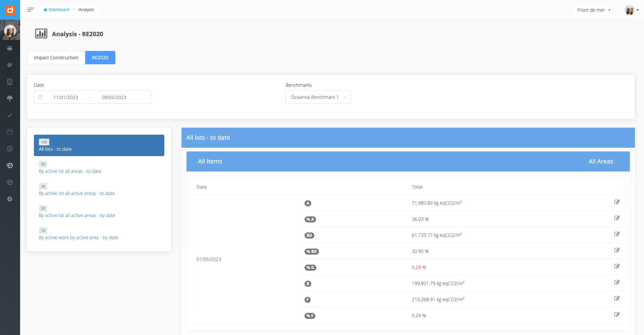Image resolution: width=644 pixels, height=335 pixels.
Task: Click the BD indicator badge
Action: coord(309,236)
